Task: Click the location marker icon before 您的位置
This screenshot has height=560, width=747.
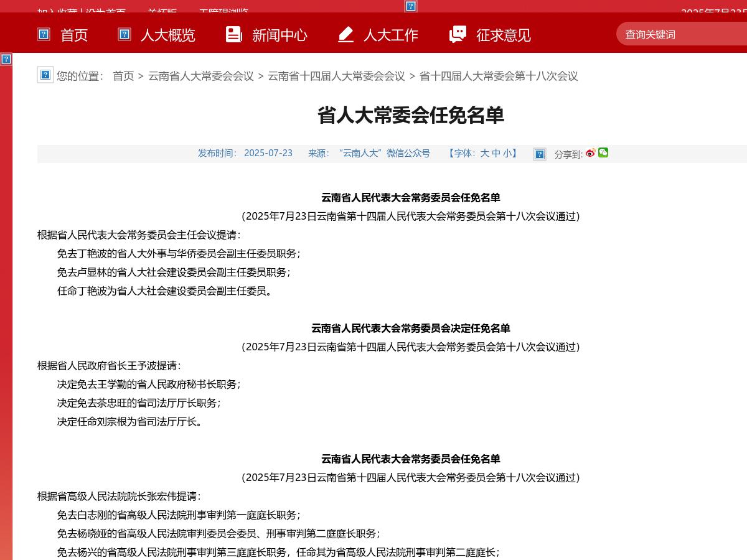Action: click(45, 74)
